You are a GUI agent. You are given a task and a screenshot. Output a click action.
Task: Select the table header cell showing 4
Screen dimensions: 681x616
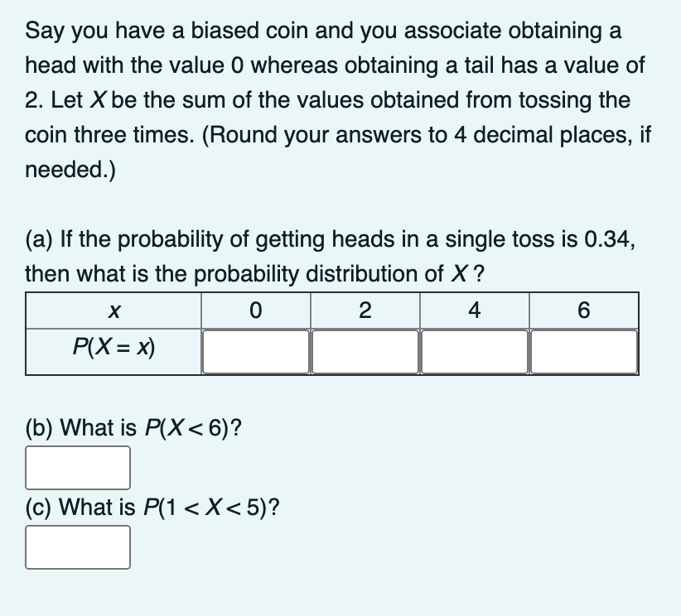[x=475, y=310]
